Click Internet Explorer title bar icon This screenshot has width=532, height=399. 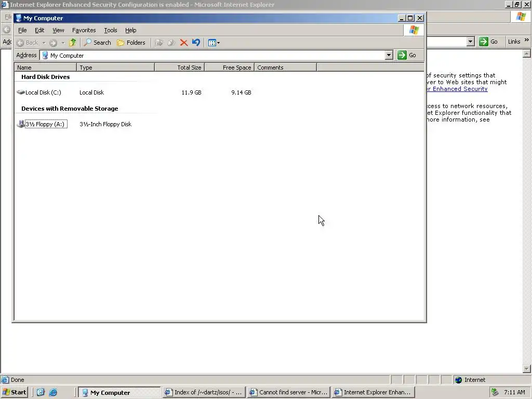click(5, 4)
